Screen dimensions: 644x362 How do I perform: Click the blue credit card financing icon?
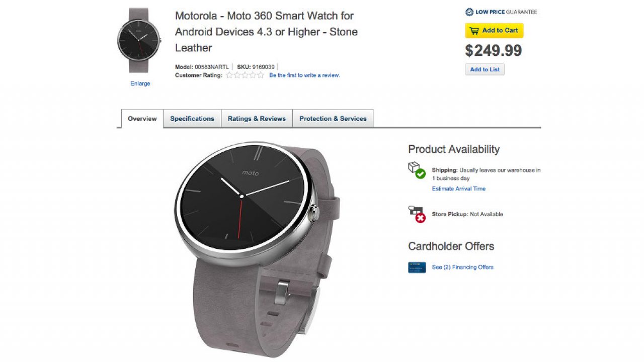coord(417,267)
